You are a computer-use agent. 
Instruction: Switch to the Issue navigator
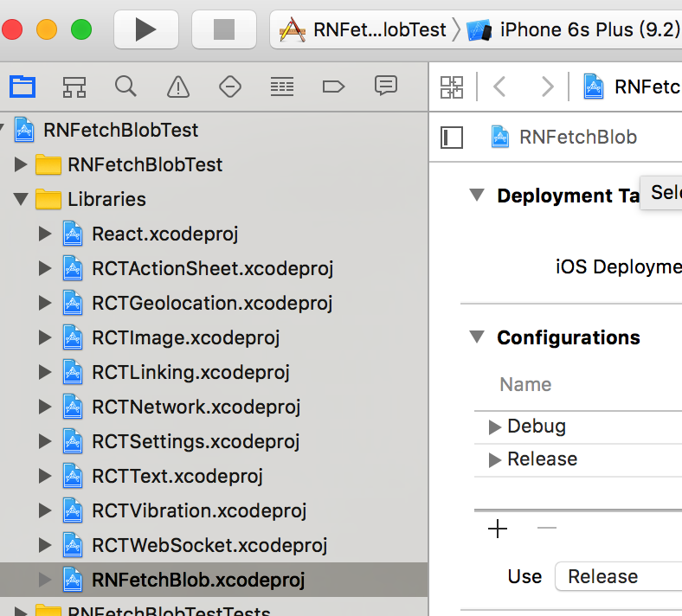177,86
